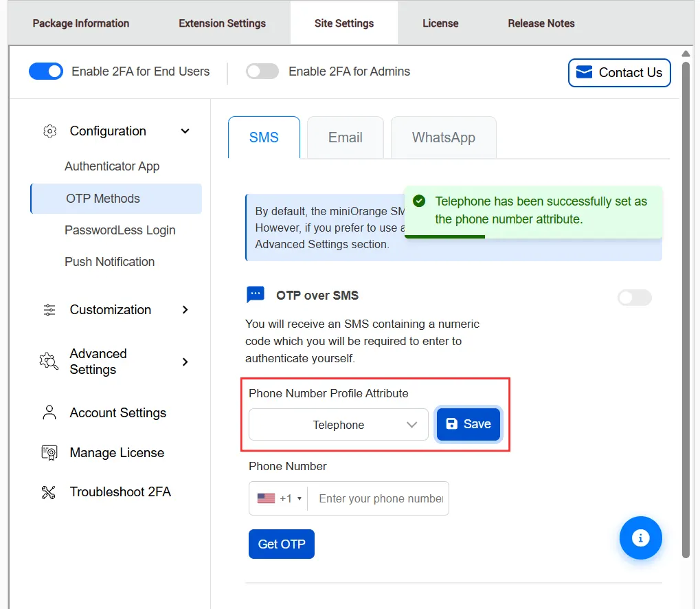Click the phone number input field
Viewport: 700px width, 609px height.
click(378, 498)
